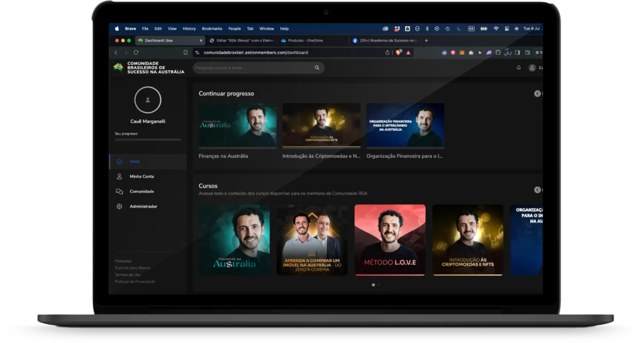The image size is (644, 343).
Task: Click the profile avatar circle in sidebar
Action: click(x=148, y=99)
